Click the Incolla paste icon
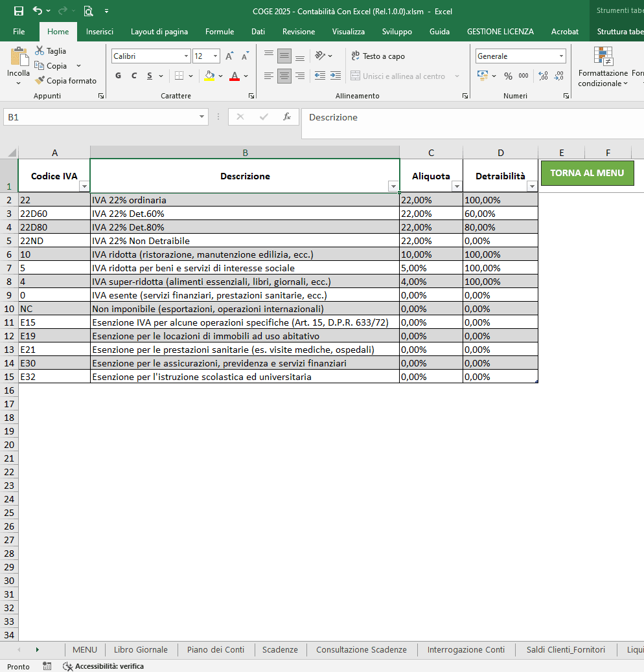The width and height of the screenshot is (644, 672). tap(18, 56)
